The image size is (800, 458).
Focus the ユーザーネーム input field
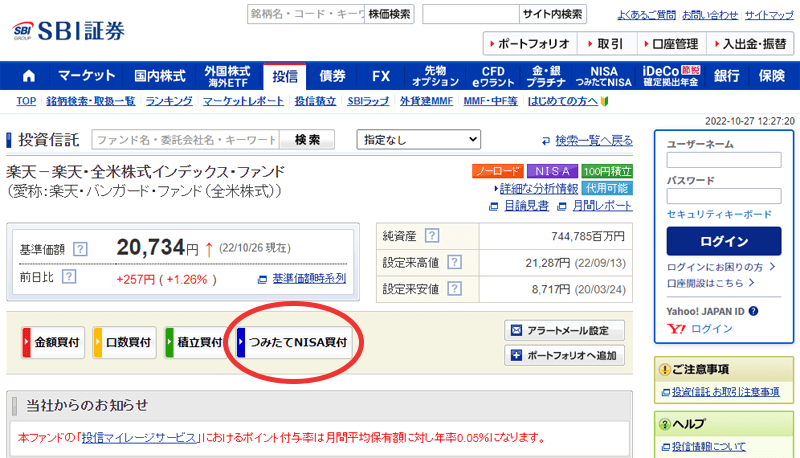[723, 160]
